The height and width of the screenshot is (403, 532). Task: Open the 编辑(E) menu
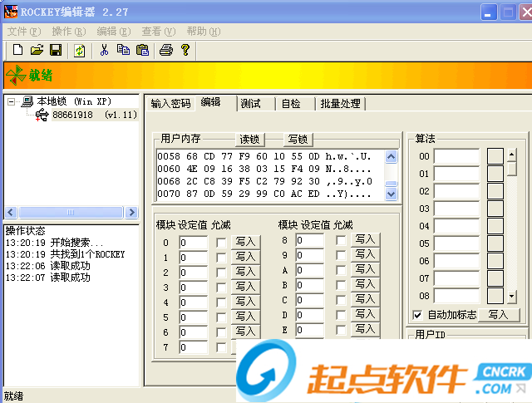(x=114, y=32)
